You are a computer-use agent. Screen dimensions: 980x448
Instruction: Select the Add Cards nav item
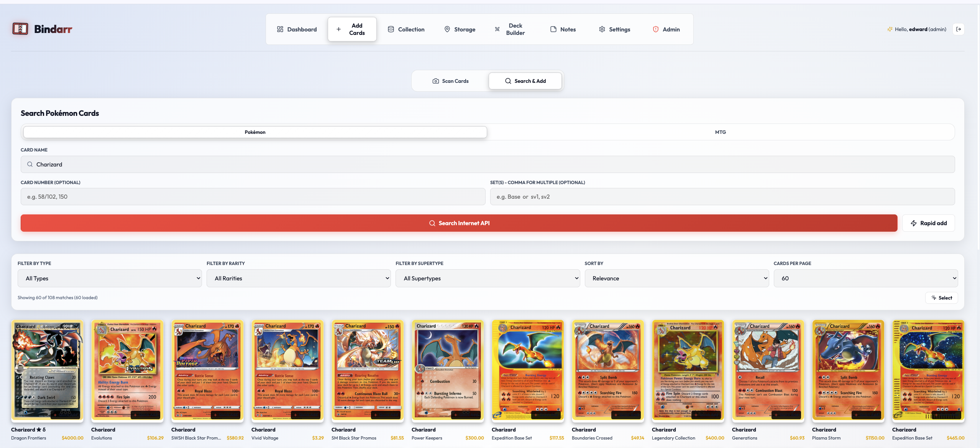pyautogui.click(x=352, y=29)
